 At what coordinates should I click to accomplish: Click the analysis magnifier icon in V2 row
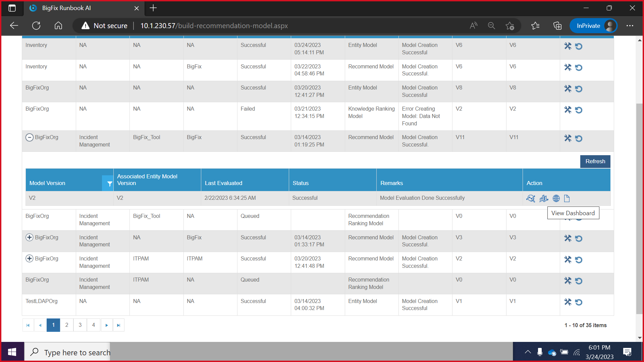pos(531,198)
